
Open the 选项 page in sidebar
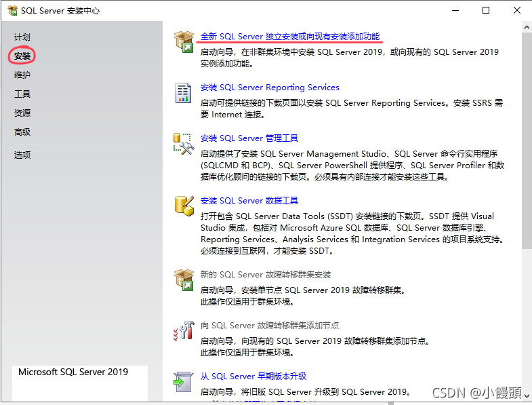(x=22, y=155)
